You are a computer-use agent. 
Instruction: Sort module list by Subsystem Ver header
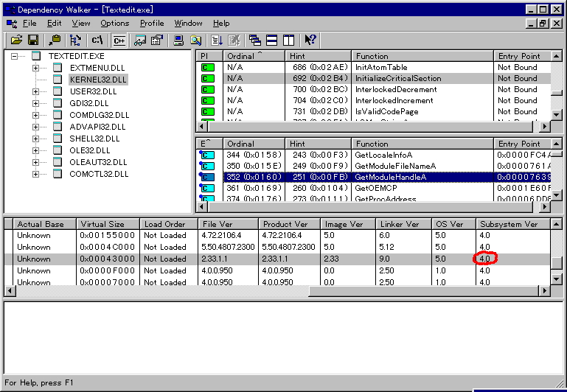click(x=513, y=224)
